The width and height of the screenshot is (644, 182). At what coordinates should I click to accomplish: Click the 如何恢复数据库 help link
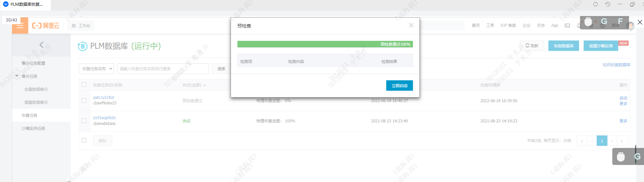pos(616,65)
